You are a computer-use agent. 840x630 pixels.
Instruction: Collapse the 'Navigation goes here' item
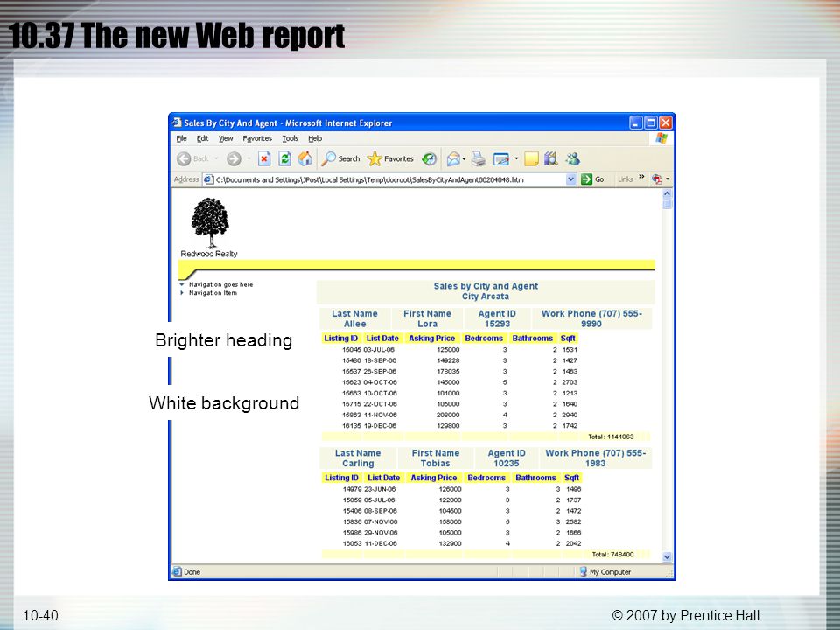pos(182,284)
